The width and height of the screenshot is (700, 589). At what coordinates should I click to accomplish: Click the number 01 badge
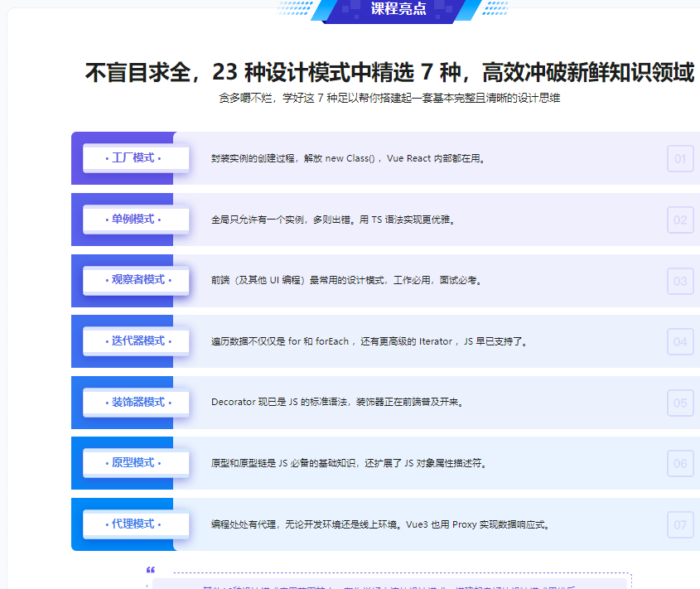pyautogui.click(x=680, y=158)
